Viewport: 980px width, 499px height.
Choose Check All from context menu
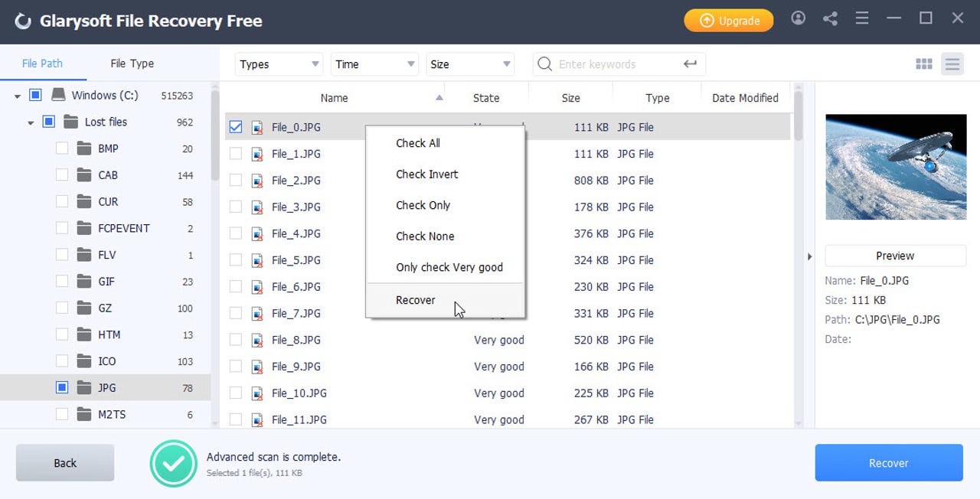[445, 143]
